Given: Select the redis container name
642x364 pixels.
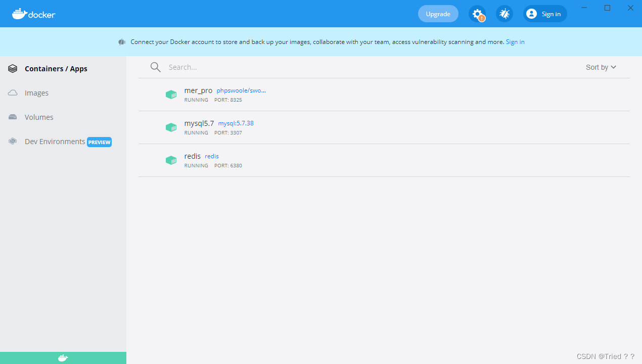Looking at the screenshot, I should [193, 156].
